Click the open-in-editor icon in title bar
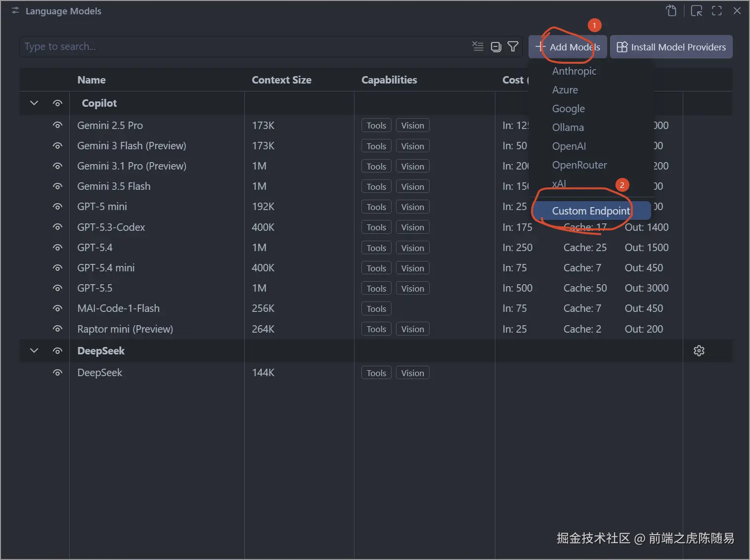Image resolution: width=750 pixels, height=560 pixels. [671, 11]
